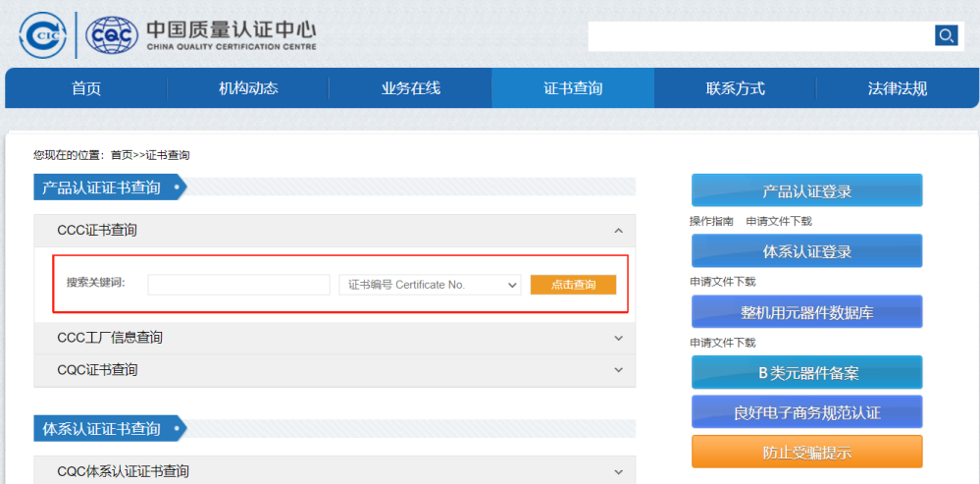Click the CIC circular logo
This screenshot has height=484, width=980.
[x=42, y=35]
